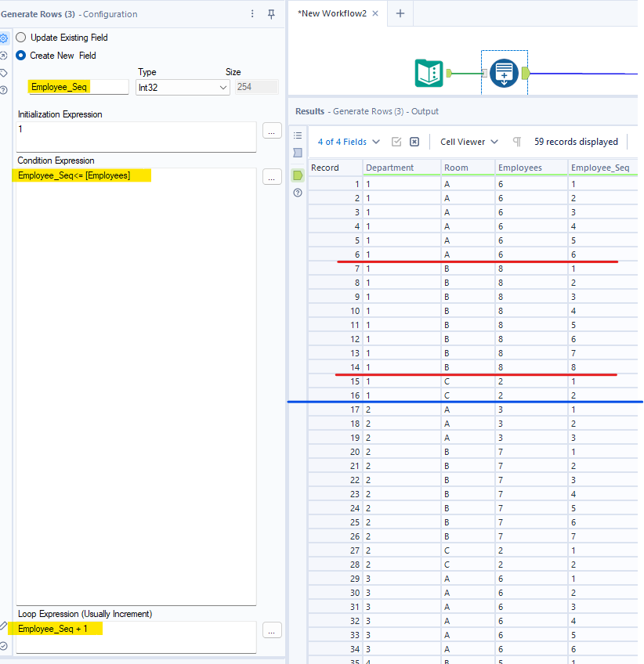The image size is (644, 664).
Task: Open the Navigation arrow icon in config sidebar
Action: click(4, 56)
